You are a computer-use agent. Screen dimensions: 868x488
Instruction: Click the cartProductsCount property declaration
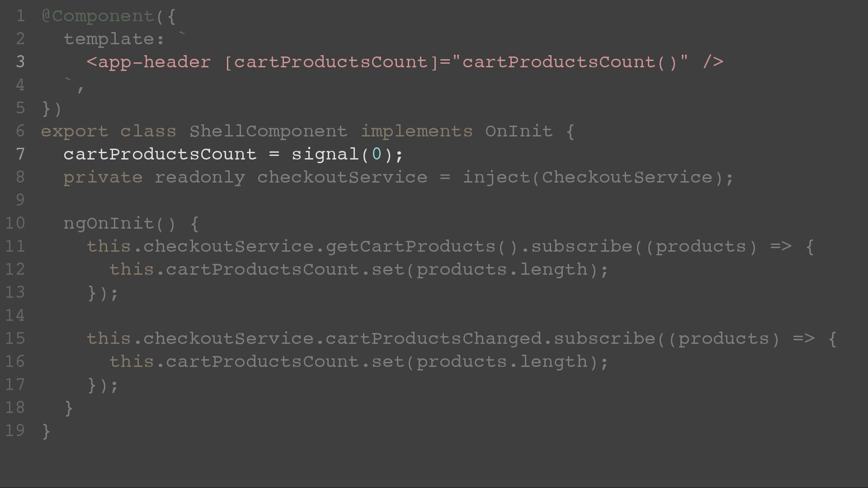click(x=160, y=155)
